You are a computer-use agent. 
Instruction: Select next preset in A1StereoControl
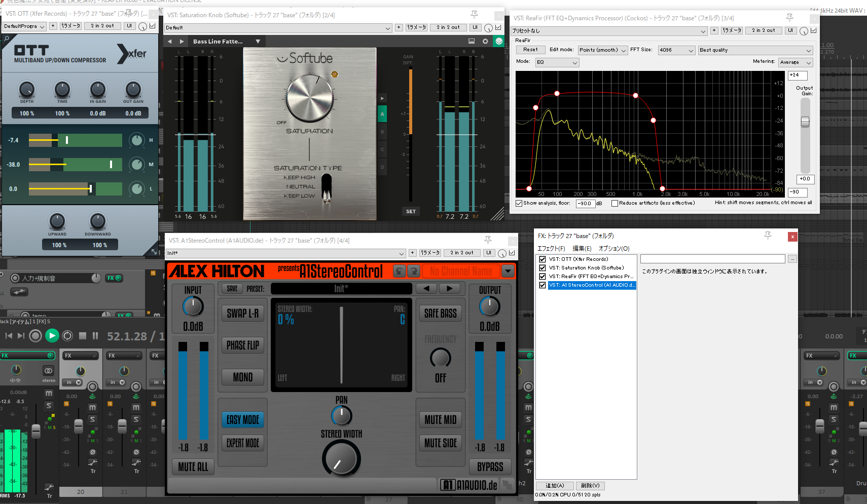point(449,289)
